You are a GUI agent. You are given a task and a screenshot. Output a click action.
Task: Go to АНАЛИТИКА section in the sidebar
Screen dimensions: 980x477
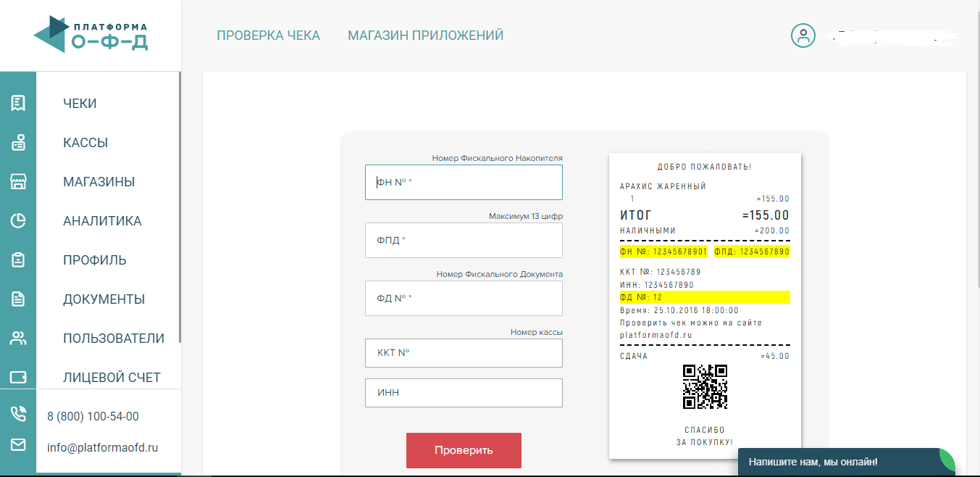(x=102, y=221)
